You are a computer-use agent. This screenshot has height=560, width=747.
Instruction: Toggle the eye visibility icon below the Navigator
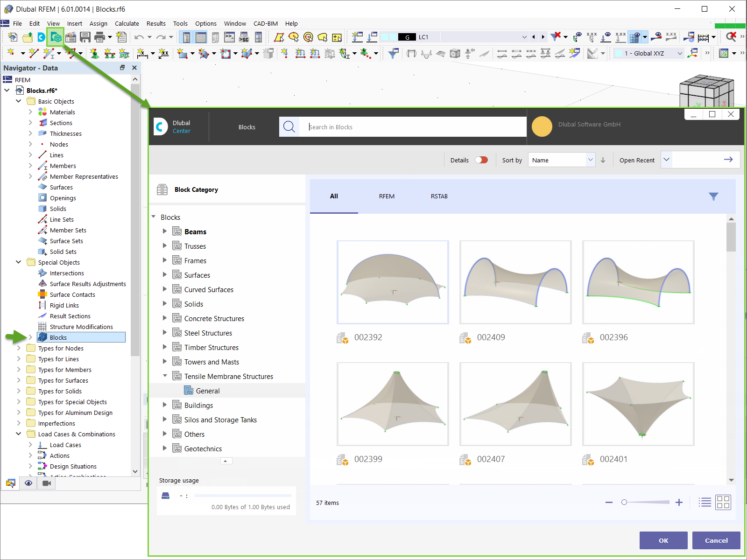[28, 483]
